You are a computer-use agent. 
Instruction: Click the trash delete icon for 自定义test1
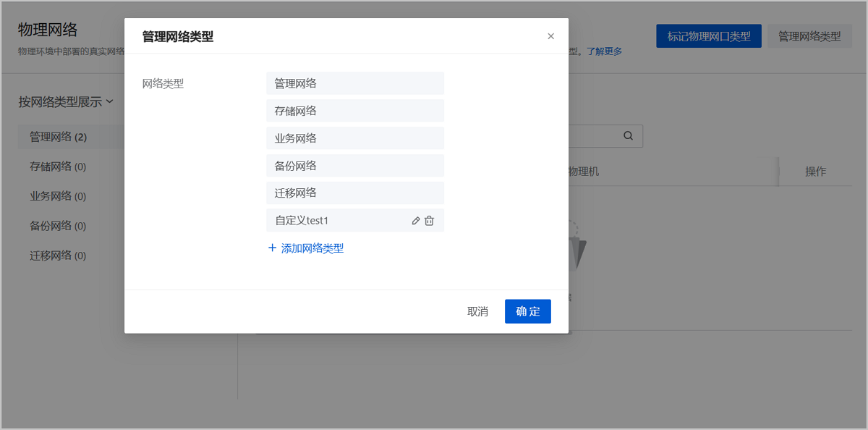tap(429, 221)
